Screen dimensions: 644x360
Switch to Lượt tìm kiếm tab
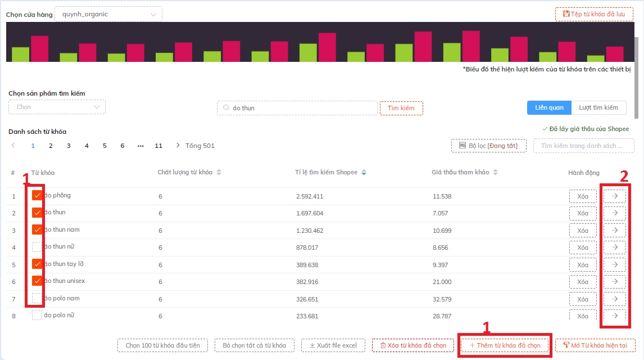point(598,107)
